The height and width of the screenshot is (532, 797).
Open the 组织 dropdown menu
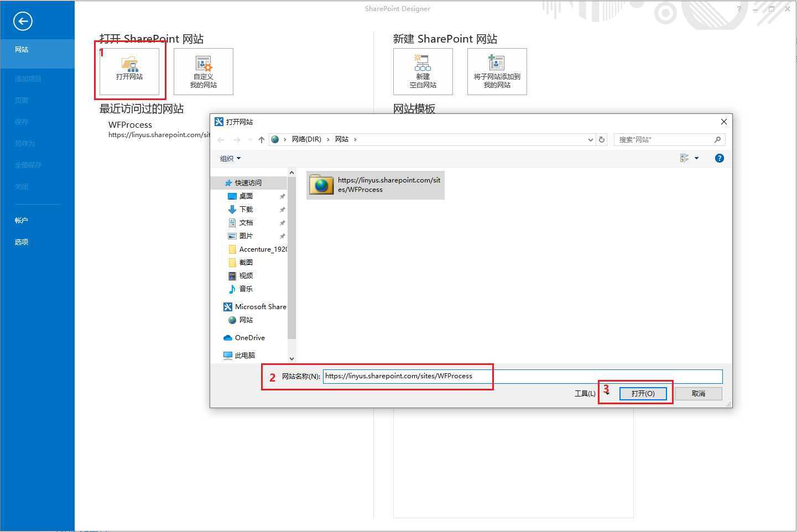(230, 159)
